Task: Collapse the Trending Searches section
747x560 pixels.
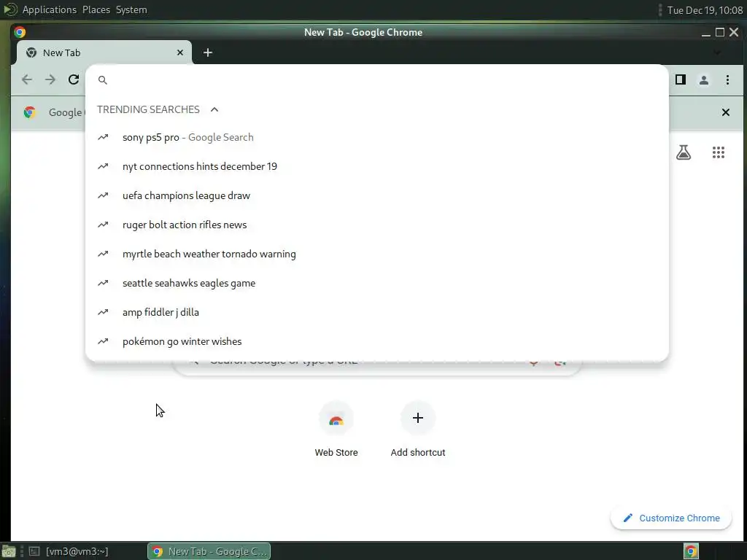Action: 214,109
